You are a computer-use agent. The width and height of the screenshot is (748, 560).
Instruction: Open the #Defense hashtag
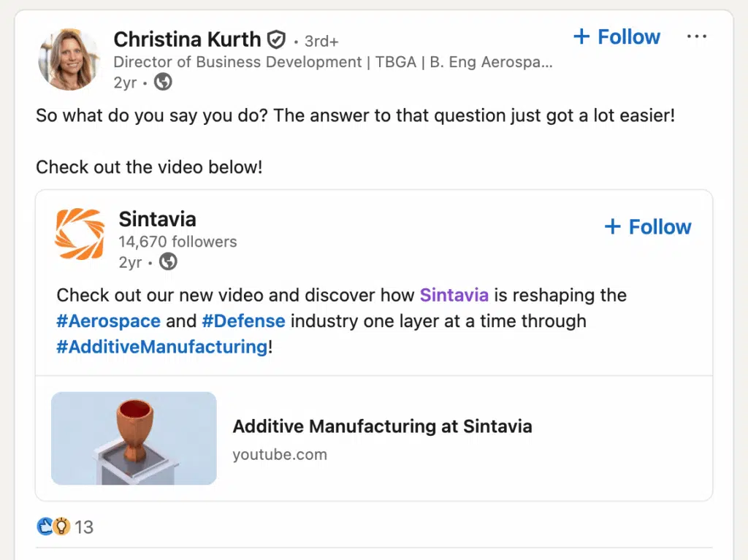pyautogui.click(x=243, y=321)
